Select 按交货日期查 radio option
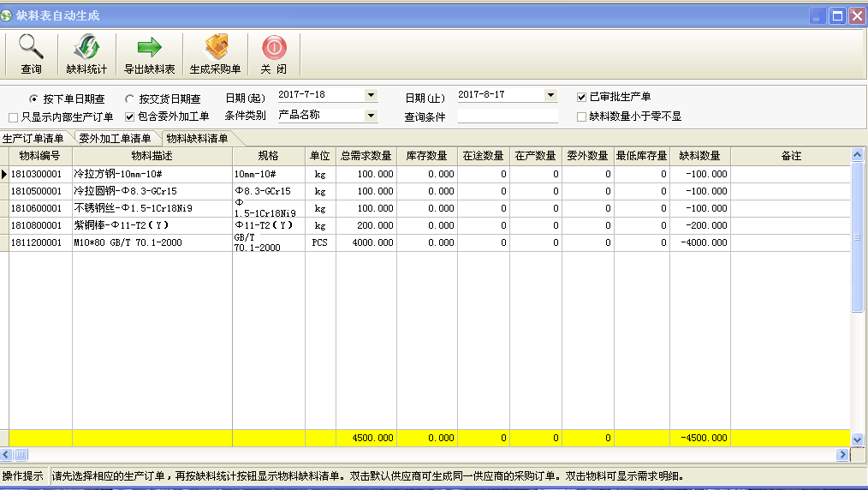This screenshot has height=490, width=868. pyautogui.click(x=129, y=99)
